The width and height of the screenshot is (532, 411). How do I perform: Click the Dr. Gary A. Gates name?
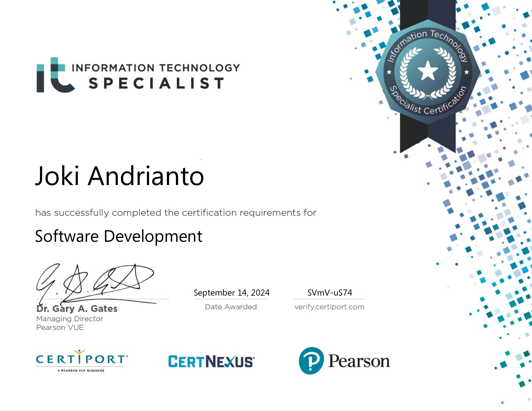[x=77, y=309]
